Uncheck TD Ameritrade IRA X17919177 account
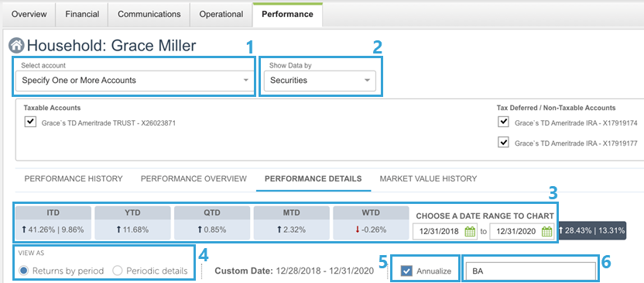The width and height of the screenshot is (644, 283). tap(503, 143)
